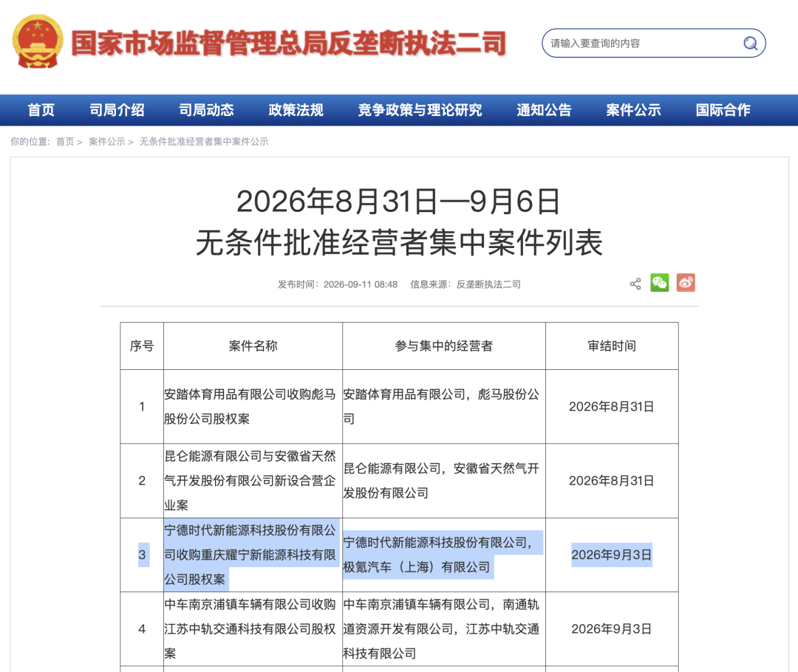This screenshot has width=798, height=672.
Task: Click the article title 无条件批准经营者集中案件列表
Action: pyautogui.click(x=400, y=242)
